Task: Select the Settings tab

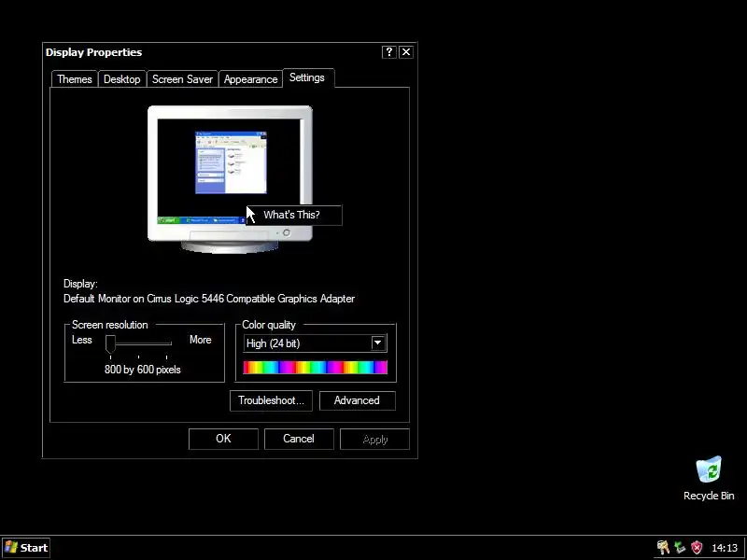Action: tap(307, 77)
